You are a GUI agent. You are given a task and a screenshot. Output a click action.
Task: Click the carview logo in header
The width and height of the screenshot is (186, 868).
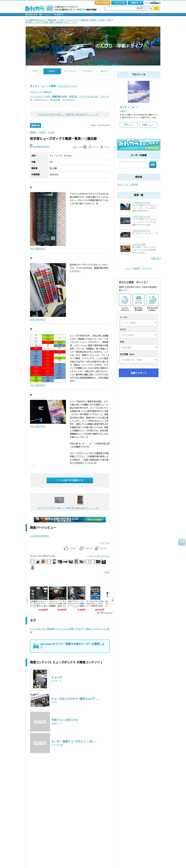(155, 3)
